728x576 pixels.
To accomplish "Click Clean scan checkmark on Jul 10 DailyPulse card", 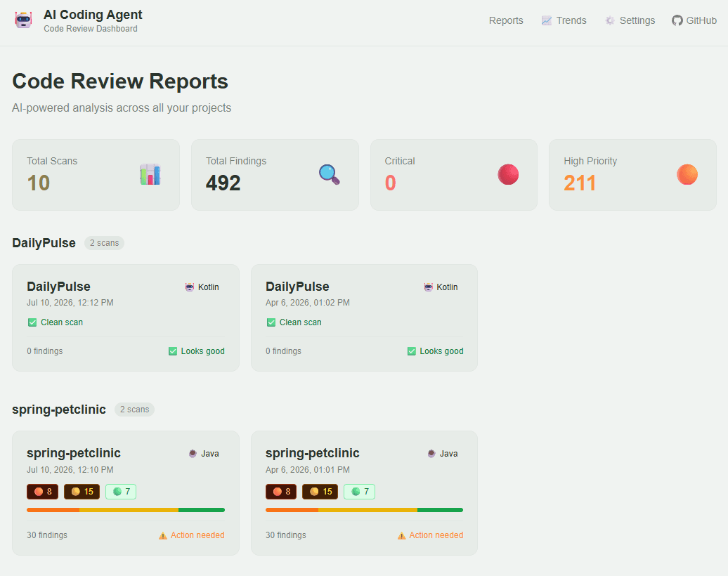I will tap(32, 322).
